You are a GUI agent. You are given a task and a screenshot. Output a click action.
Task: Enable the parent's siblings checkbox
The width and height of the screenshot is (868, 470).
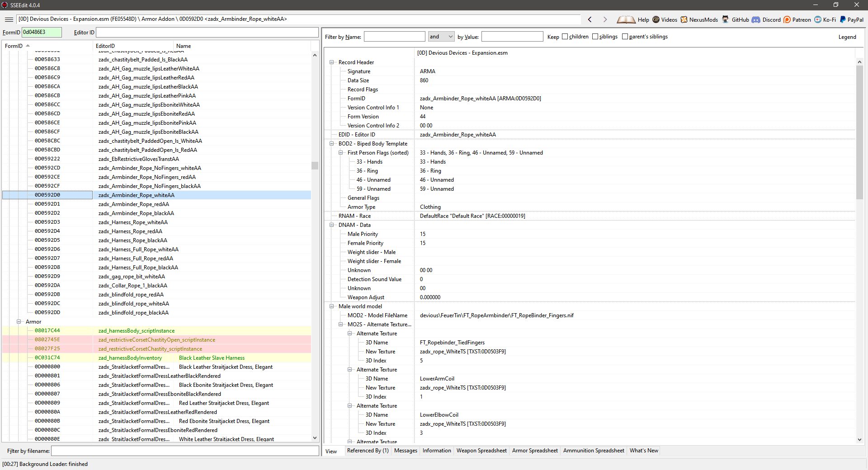pos(625,37)
